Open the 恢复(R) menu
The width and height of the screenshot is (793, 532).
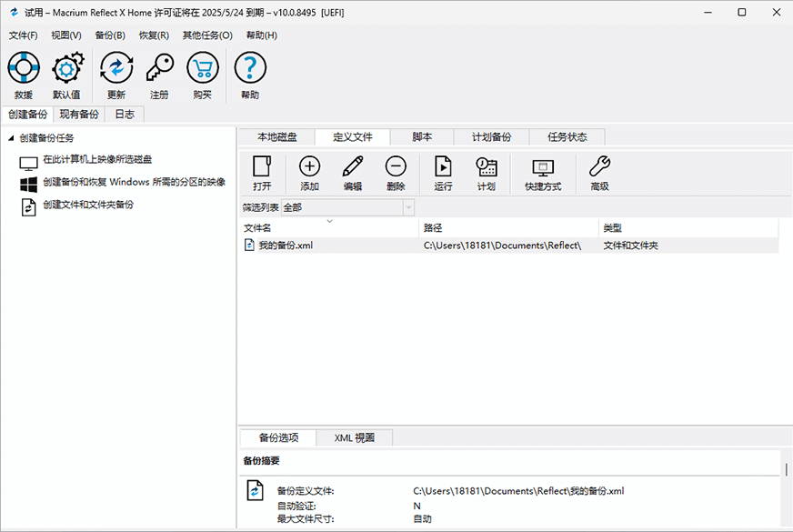(x=153, y=35)
